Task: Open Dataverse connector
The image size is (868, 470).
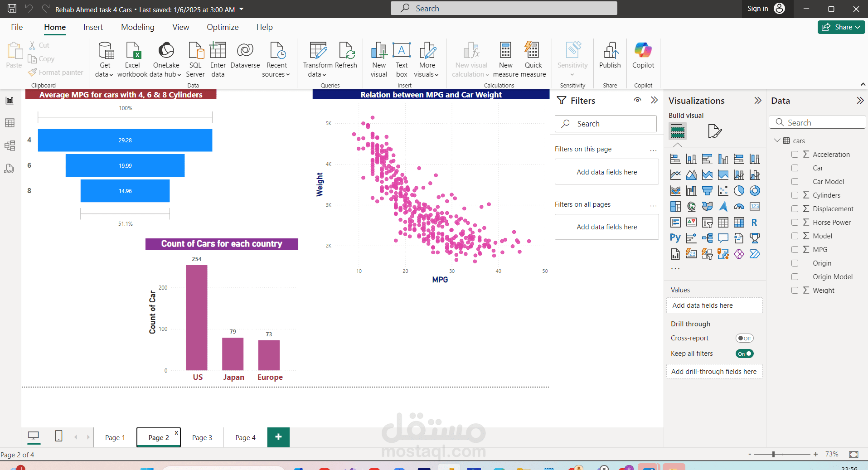Action: [x=245, y=55]
